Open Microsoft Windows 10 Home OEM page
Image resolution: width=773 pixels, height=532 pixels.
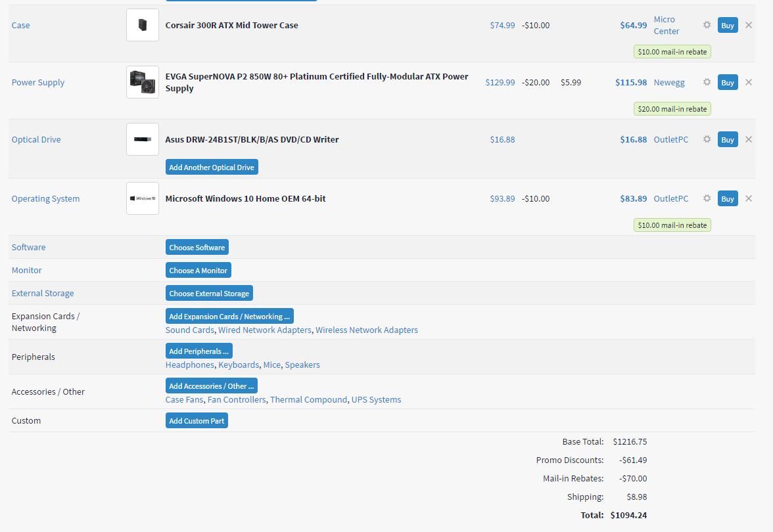(x=246, y=198)
